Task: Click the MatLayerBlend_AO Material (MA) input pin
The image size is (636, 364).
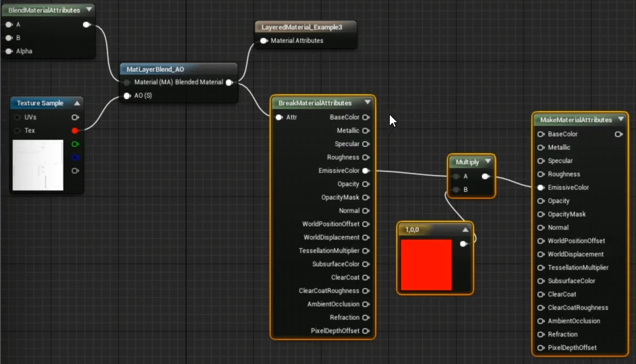Action: [x=127, y=82]
